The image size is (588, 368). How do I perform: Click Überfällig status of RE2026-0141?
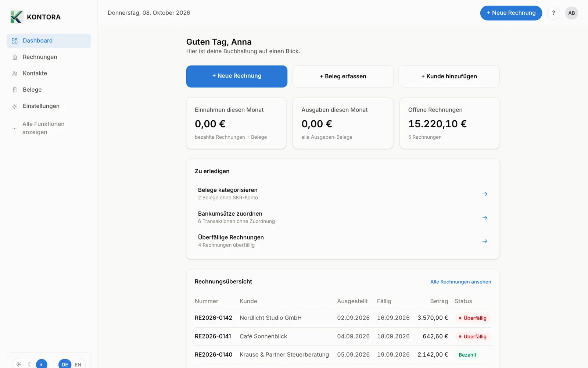473,336
